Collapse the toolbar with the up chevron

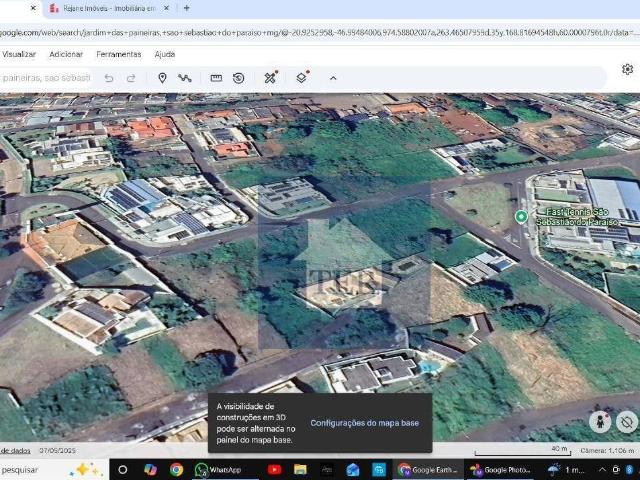coord(333,78)
